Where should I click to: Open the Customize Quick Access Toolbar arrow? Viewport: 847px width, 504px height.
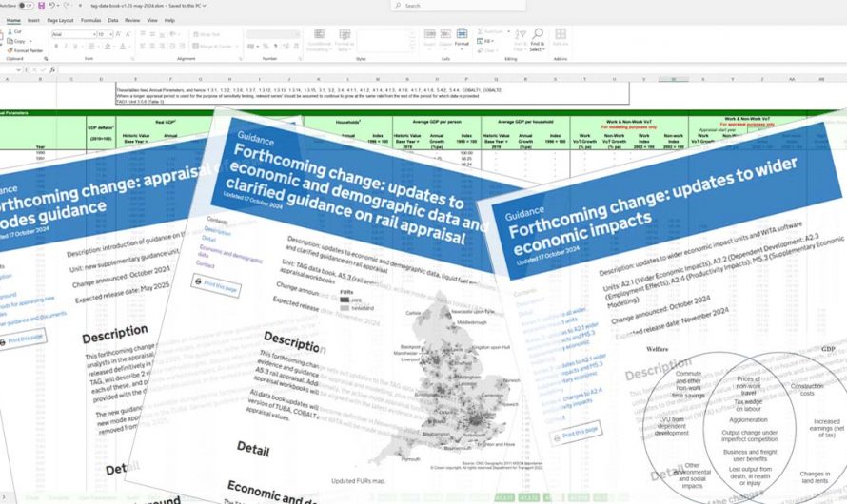pyautogui.click(x=80, y=6)
